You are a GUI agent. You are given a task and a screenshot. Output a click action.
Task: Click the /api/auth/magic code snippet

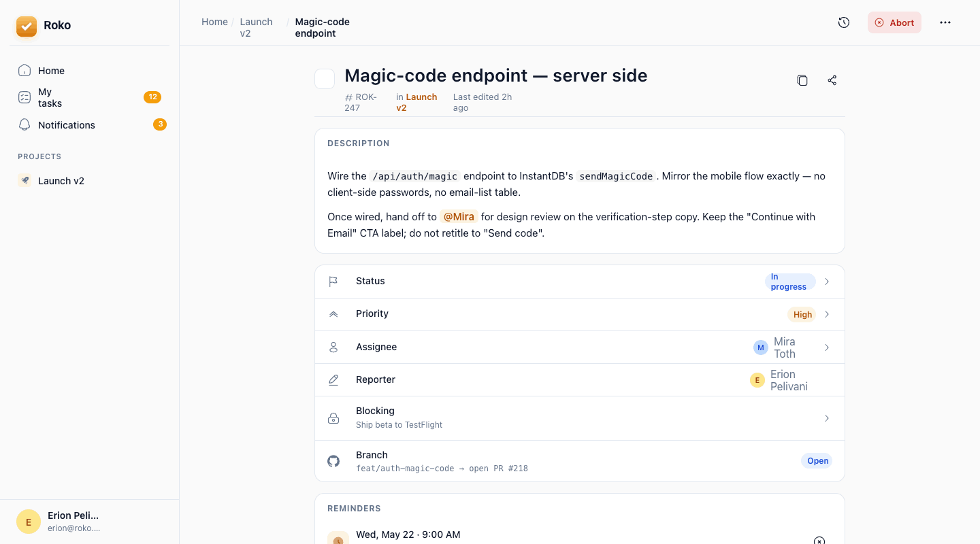click(415, 176)
